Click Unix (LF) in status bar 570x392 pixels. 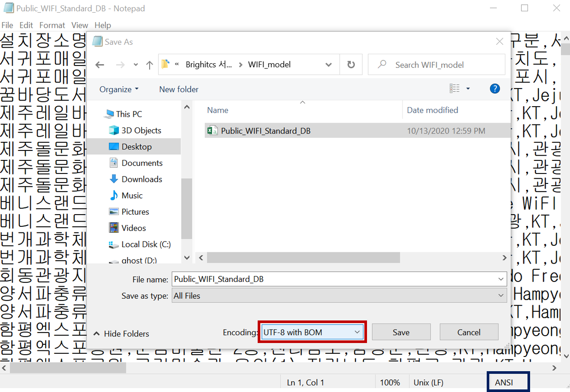[x=428, y=382]
